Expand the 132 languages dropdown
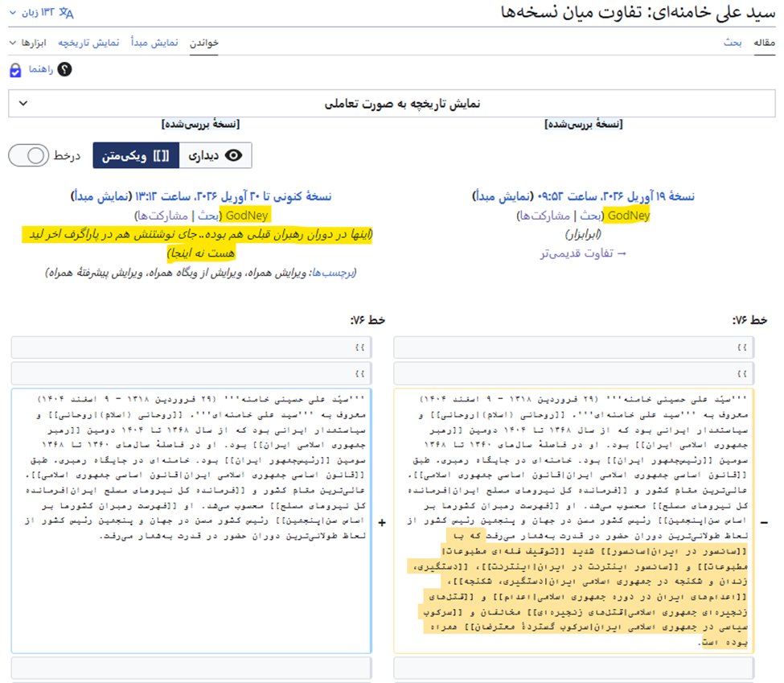This screenshot has height=683, width=784. (42, 13)
